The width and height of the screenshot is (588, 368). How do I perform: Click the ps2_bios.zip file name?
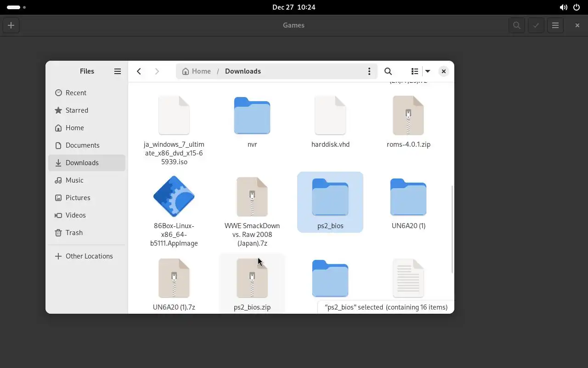(x=252, y=307)
